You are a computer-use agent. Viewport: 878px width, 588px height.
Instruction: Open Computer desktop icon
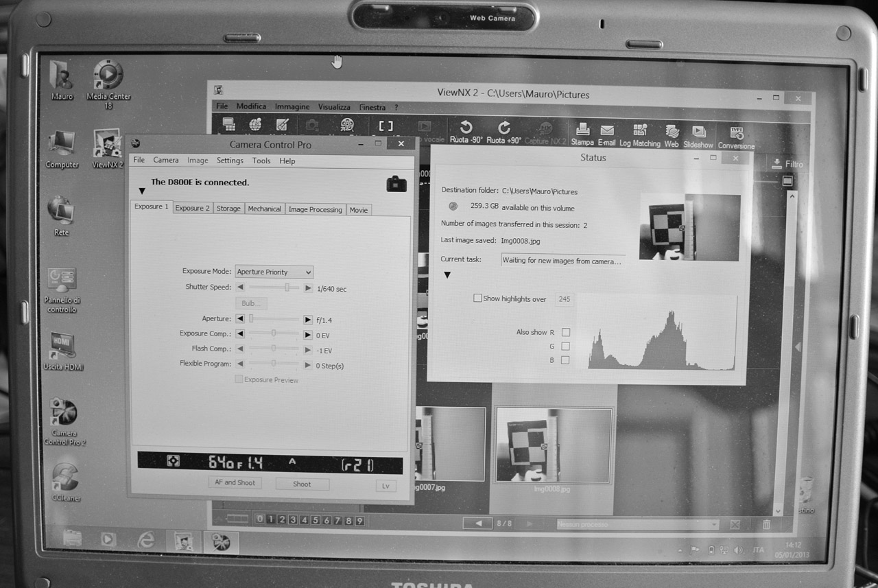pos(62,149)
